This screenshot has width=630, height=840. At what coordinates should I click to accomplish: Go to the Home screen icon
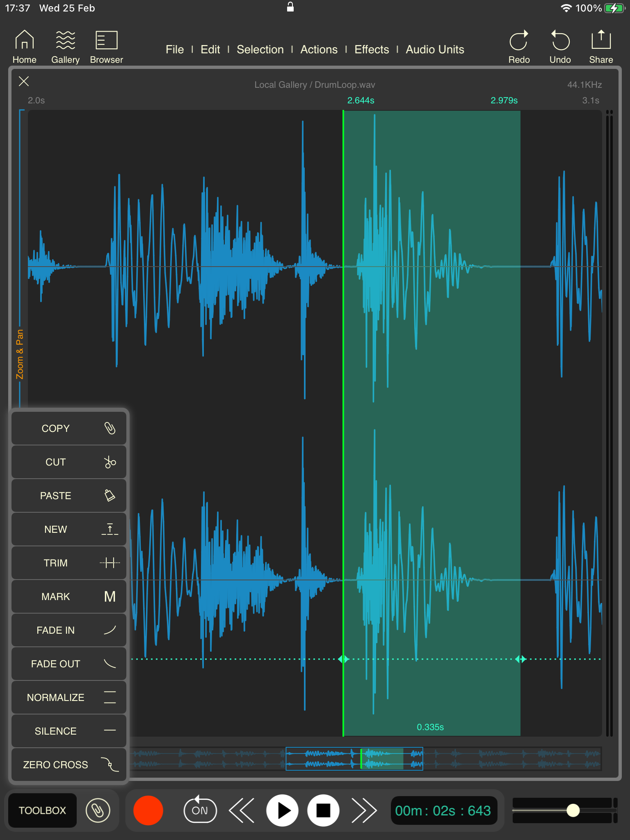[24, 46]
